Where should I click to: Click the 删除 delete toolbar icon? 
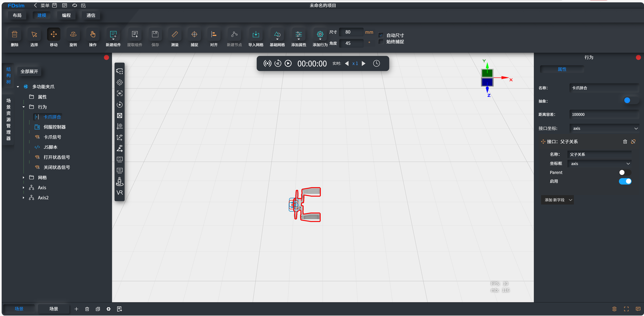coord(14,34)
